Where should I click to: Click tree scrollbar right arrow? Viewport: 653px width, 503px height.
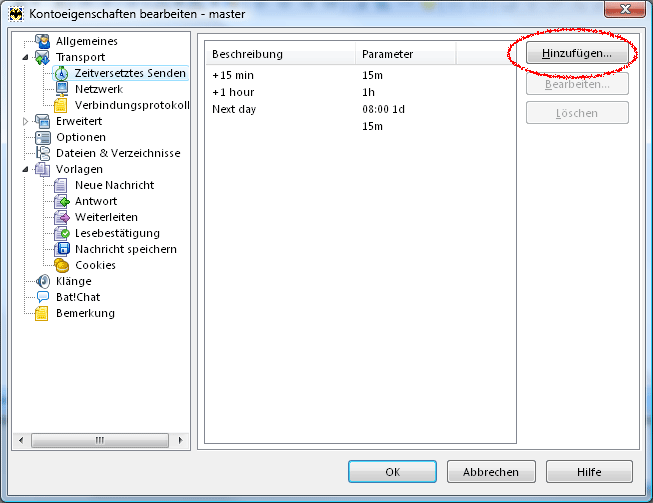[x=180, y=440]
